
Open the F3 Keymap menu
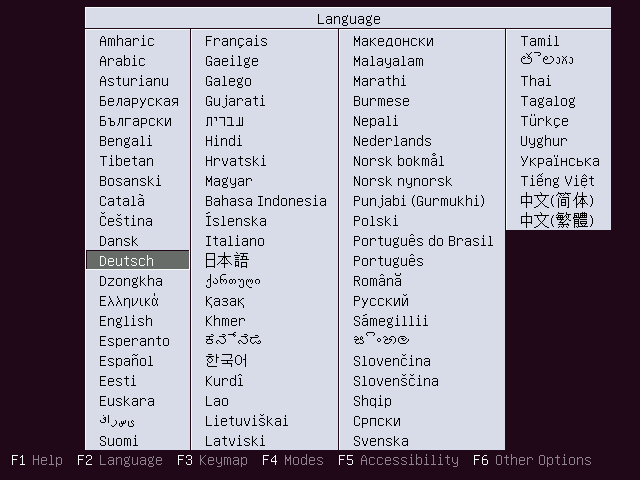pyautogui.click(x=212, y=460)
